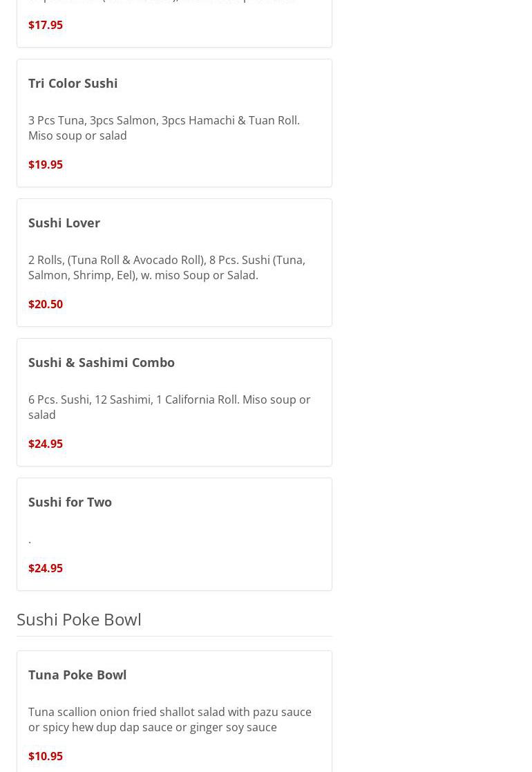Select the $20.50 price label

46,304
